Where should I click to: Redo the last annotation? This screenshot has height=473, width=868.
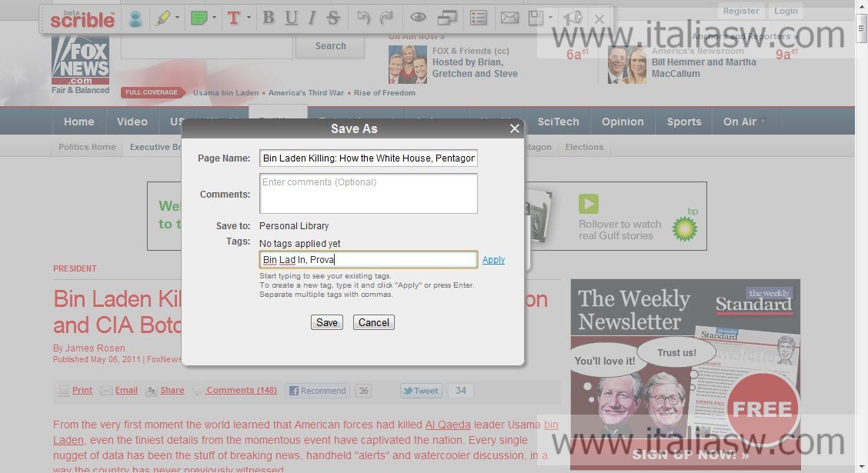(386, 18)
